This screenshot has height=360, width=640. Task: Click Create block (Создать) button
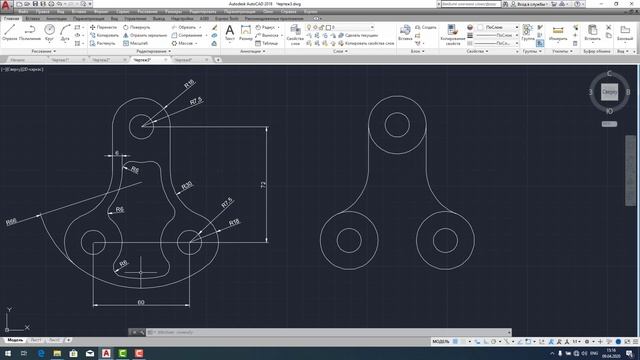coord(426,27)
